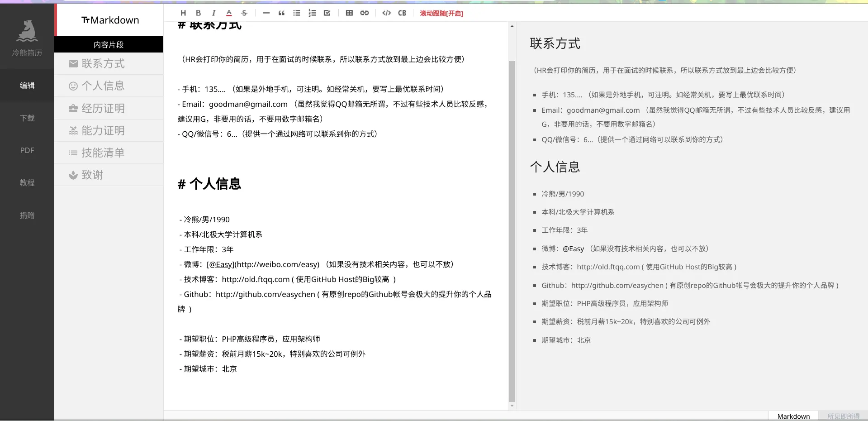Viewport: 868px width, 421px height.
Task: Click the briefcase icon beside 经历证明
Action: [73, 108]
